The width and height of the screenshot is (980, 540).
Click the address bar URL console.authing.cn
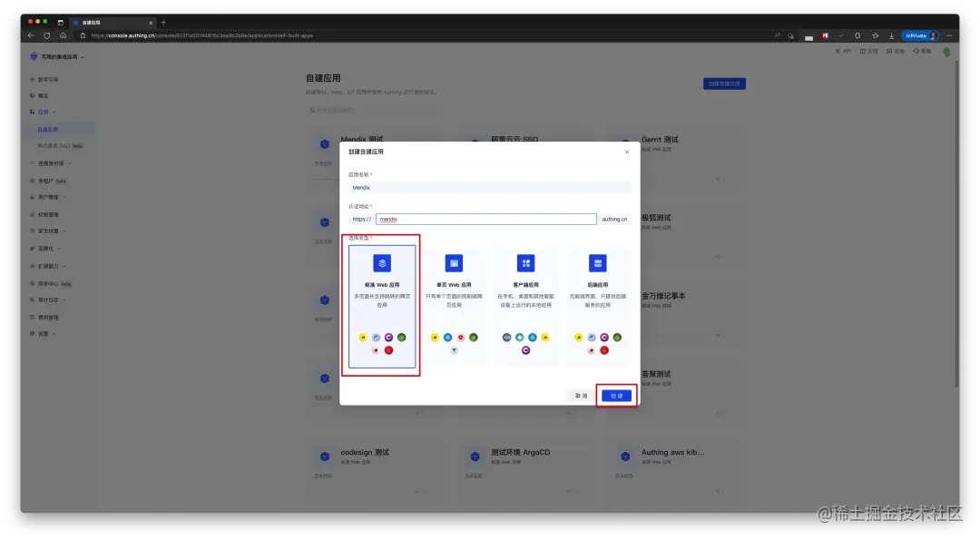[201, 35]
